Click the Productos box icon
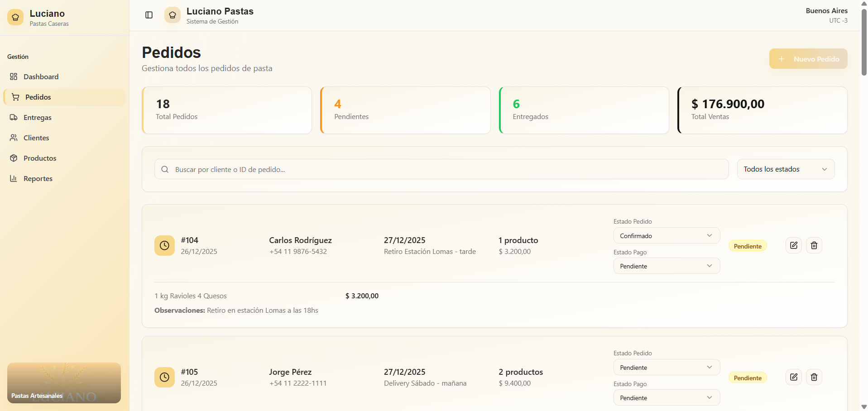The image size is (868, 411). coord(14,158)
